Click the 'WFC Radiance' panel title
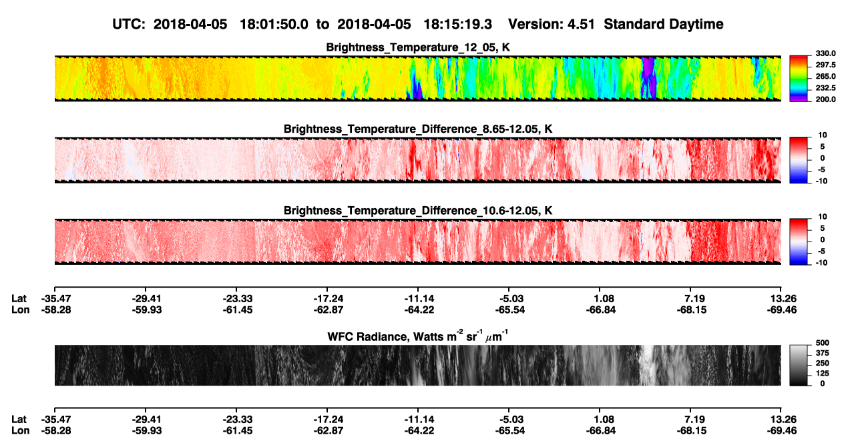 (418, 336)
